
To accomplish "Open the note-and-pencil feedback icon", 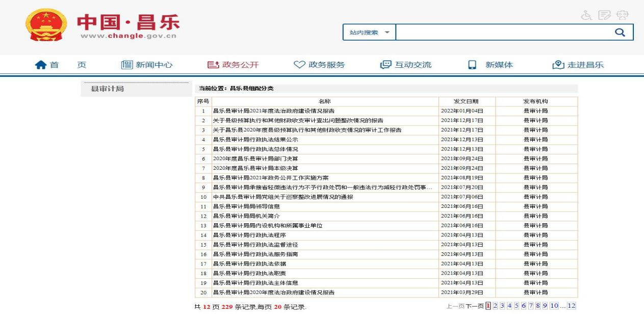I will click(604, 15).
